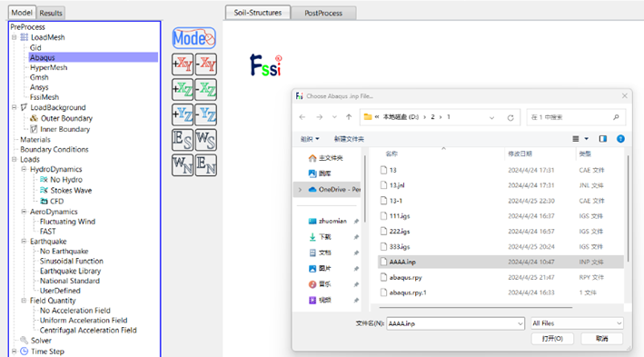Click the 取消 cancel button
The width and height of the screenshot is (644, 357).
tap(602, 339)
